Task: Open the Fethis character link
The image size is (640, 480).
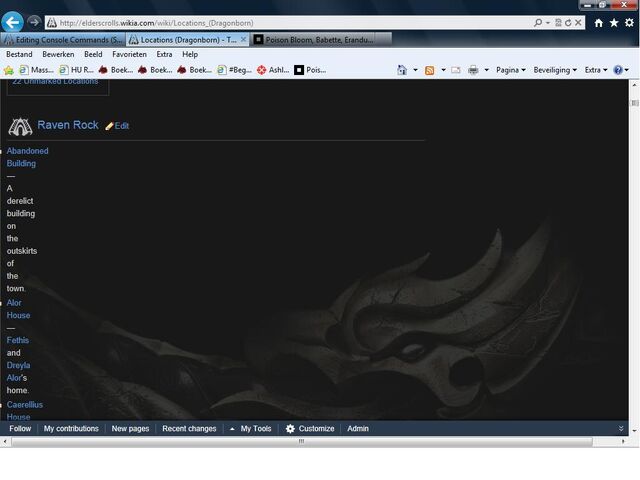Action: point(18,340)
